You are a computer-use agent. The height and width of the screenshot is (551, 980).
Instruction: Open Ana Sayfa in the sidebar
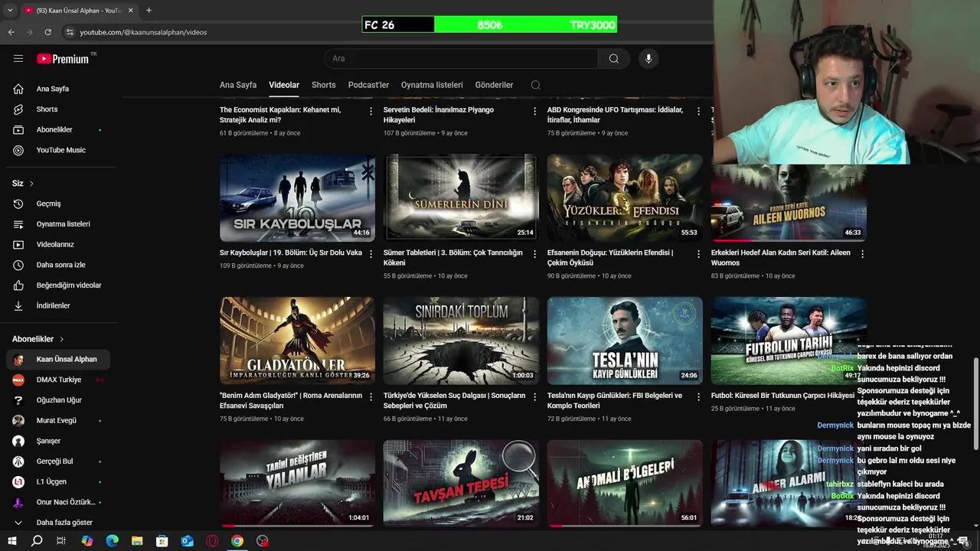(x=58, y=89)
